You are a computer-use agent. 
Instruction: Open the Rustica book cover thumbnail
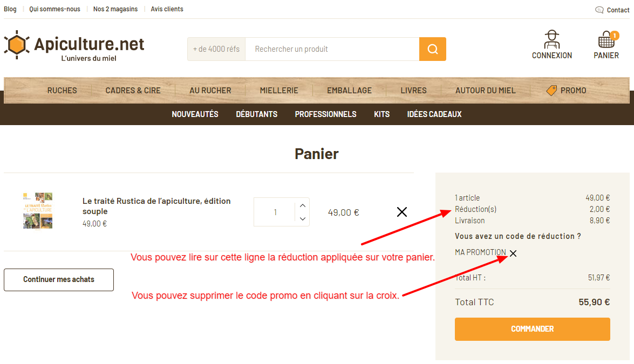tap(38, 211)
